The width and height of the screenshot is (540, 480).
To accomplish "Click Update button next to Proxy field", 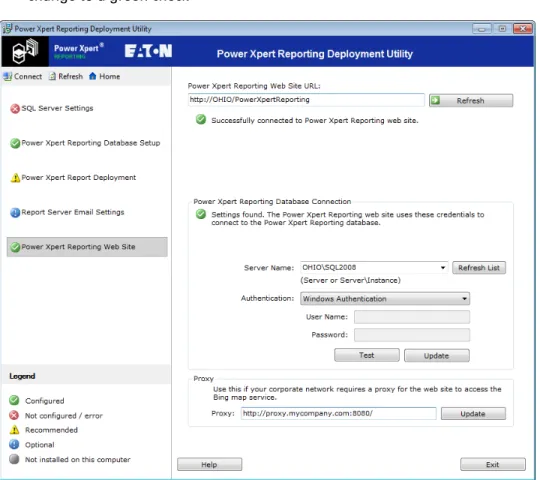I will 473,414.
